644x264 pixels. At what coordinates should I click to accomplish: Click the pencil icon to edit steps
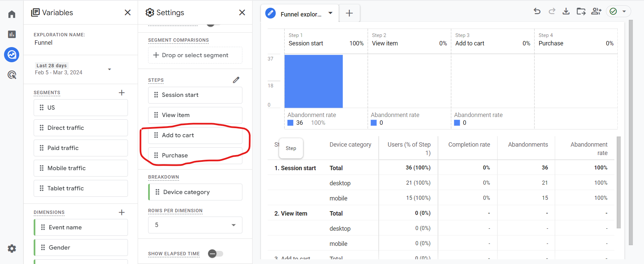click(x=236, y=80)
